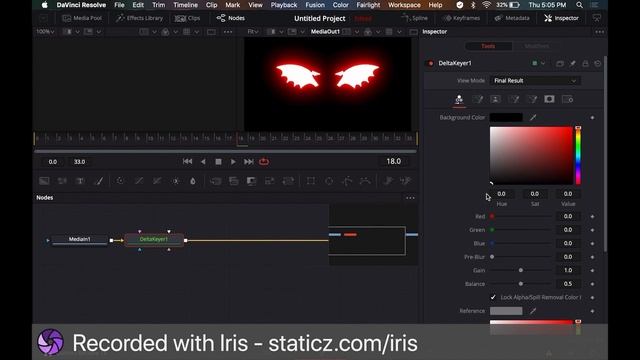Add a Merge node from the toolbar
Screen dimensions: 640x360
[216, 181]
